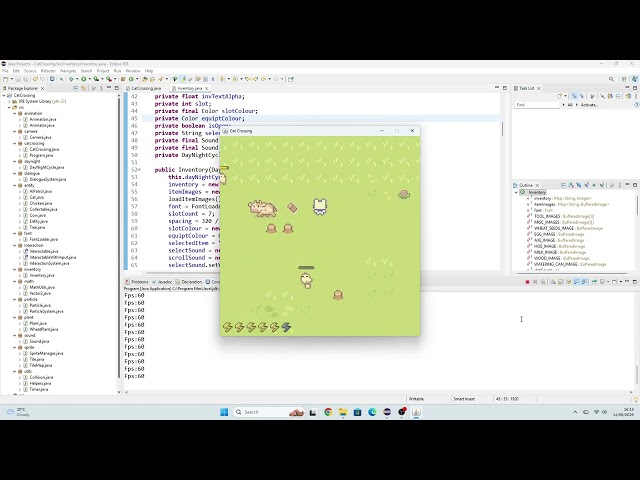Select the Java perspective icon
The image size is (640, 480).
pyautogui.click(x=634, y=79)
